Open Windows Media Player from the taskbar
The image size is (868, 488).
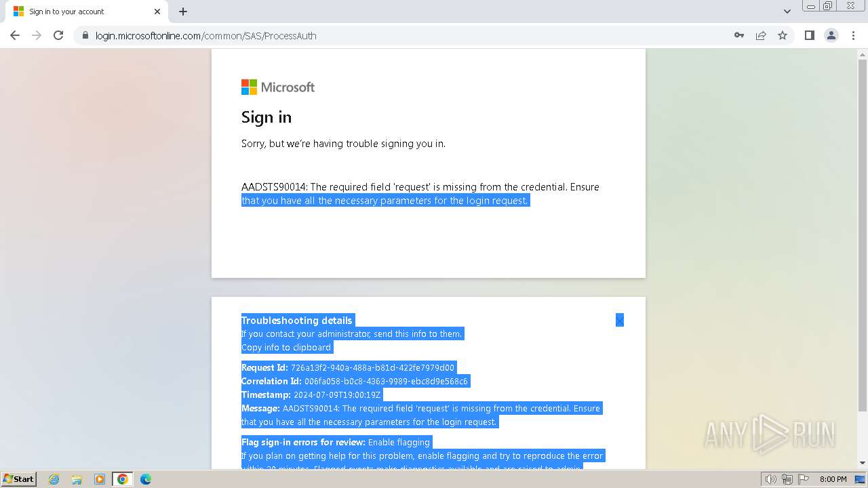point(99,479)
